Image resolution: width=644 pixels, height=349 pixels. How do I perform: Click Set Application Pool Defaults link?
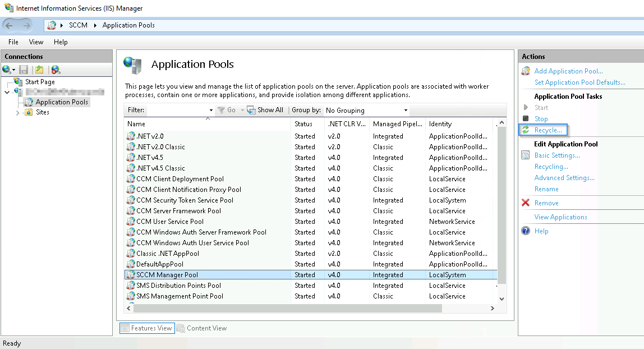(x=579, y=82)
